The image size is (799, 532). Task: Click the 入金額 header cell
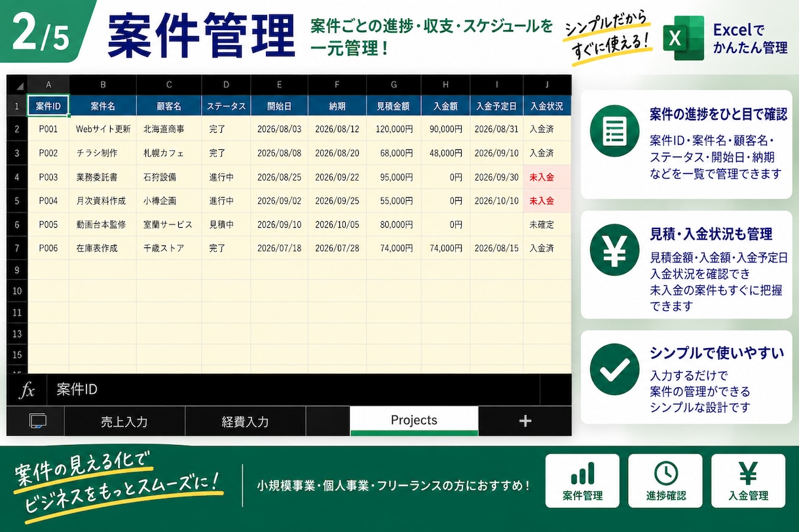tap(445, 106)
